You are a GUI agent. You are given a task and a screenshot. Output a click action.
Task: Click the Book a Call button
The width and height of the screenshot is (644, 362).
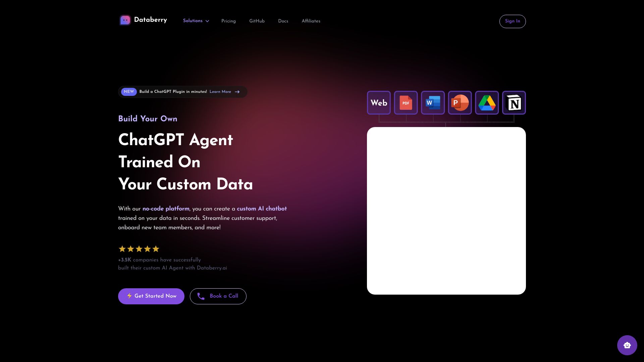click(218, 296)
